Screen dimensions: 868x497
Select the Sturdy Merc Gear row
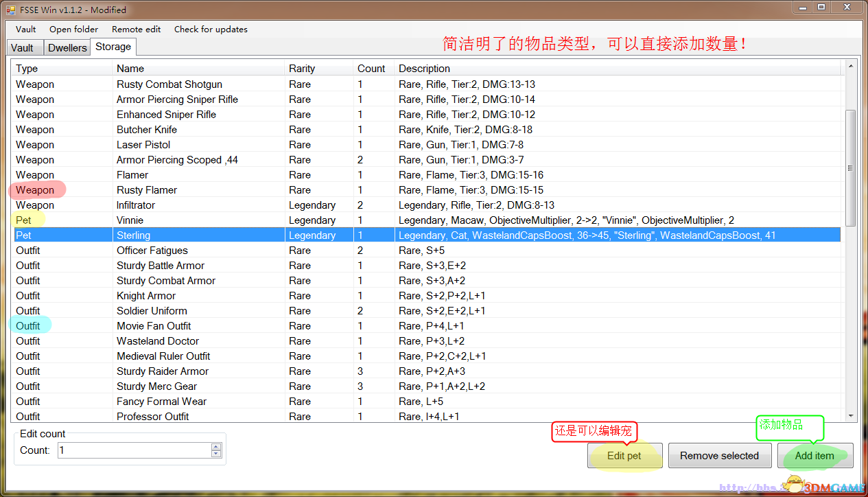tap(426, 386)
